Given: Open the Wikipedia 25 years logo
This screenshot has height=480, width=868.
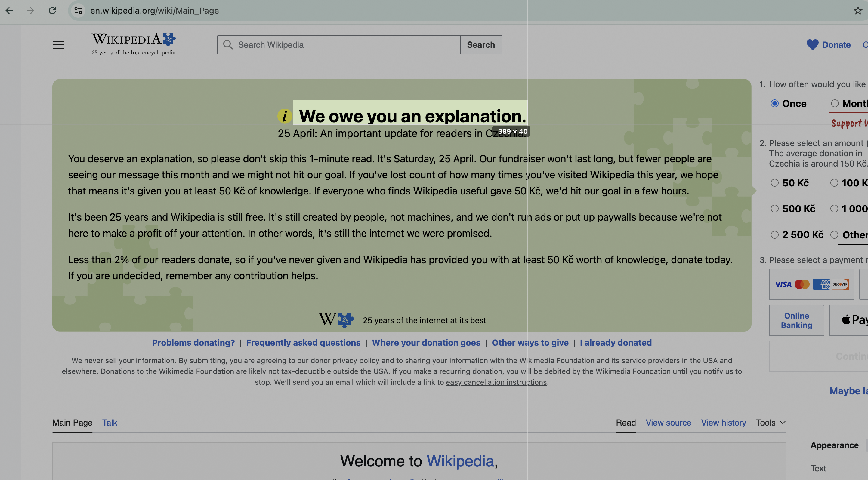Looking at the screenshot, I should point(134,44).
